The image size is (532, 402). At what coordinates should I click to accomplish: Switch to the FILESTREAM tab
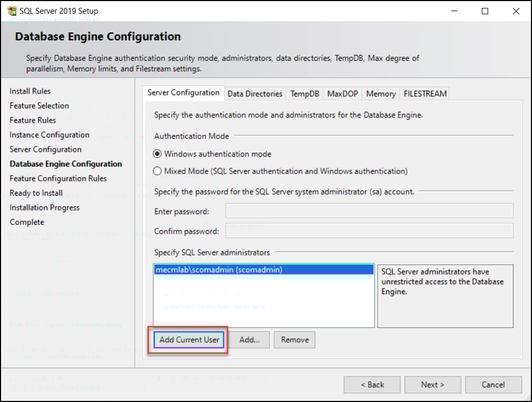tap(425, 94)
